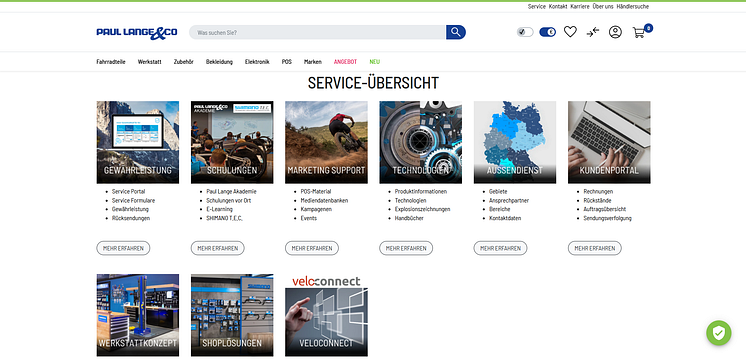
Task: Click the search magnifier button
Action: coord(455,32)
